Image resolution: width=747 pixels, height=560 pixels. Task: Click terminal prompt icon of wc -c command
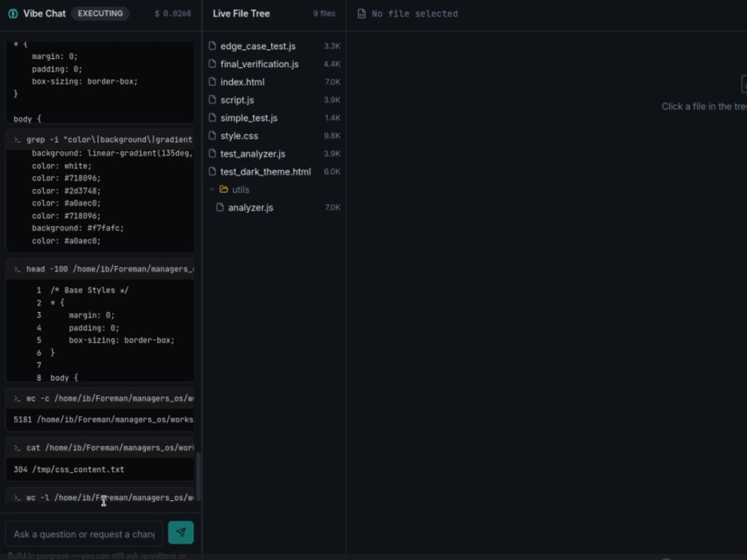(18, 399)
